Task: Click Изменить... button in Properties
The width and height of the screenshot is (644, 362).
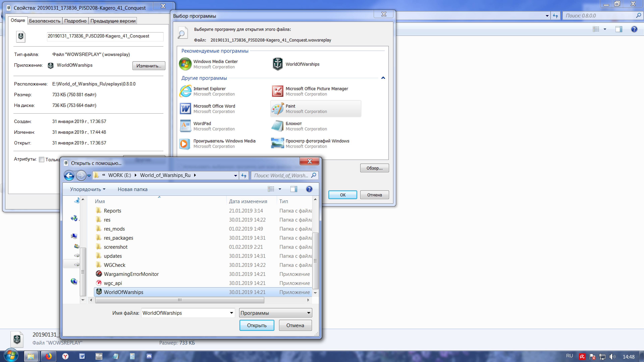Action: (149, 66)
